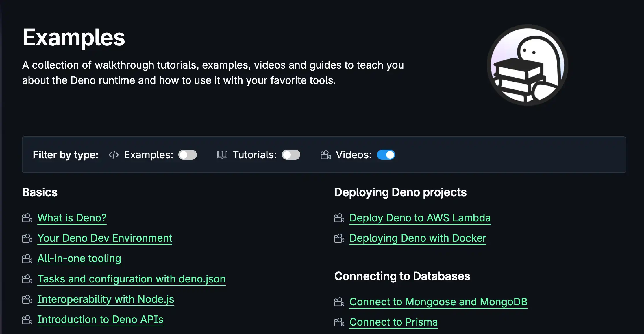
Task: Disable the Videos filter toggle
Action: pos(386,155)
